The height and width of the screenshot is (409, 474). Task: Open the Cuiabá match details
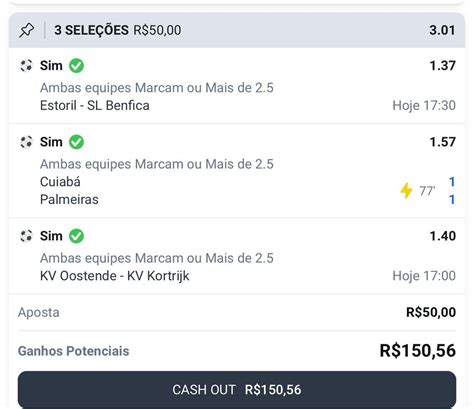click(60, 182)
